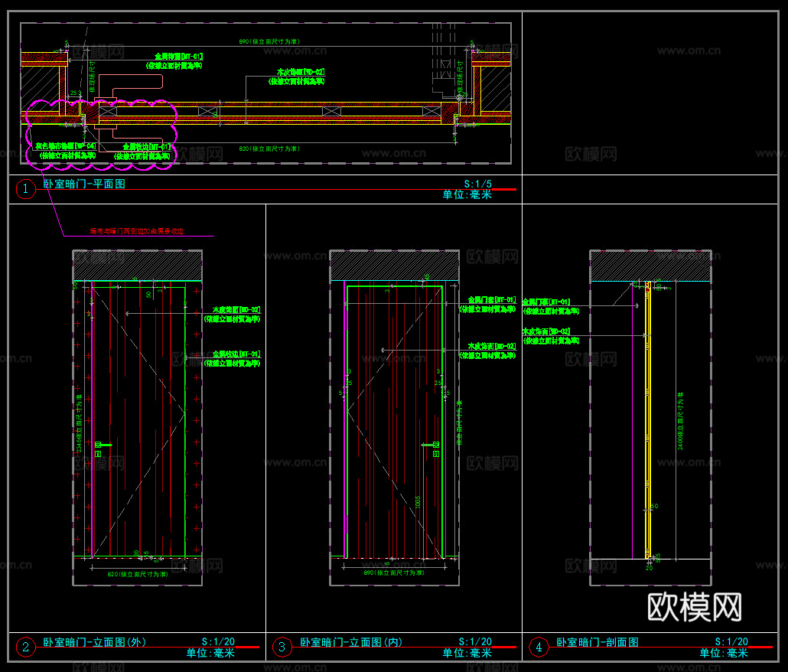Click 单位:毫米 under drawing 3's scale
Viewport: 788px width, 672px height.
(x=467, y=653)
